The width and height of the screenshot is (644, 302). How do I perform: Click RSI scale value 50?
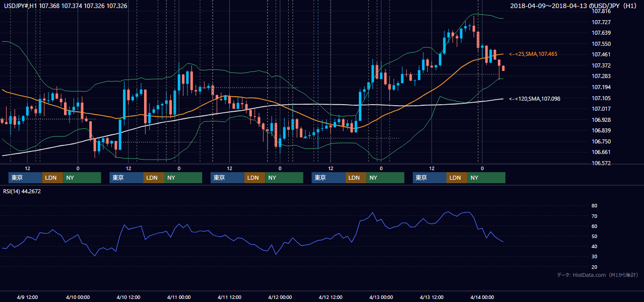point(594,236)
